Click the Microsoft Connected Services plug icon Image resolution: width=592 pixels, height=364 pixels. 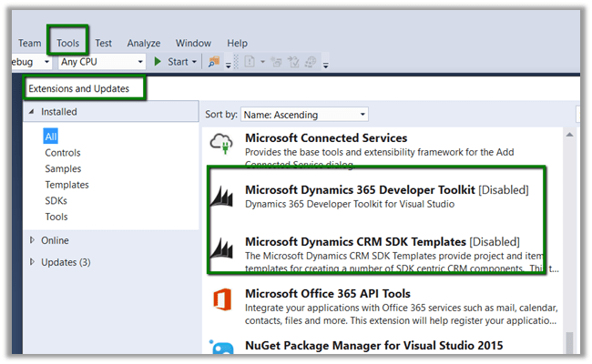click(x=221, y=146)
